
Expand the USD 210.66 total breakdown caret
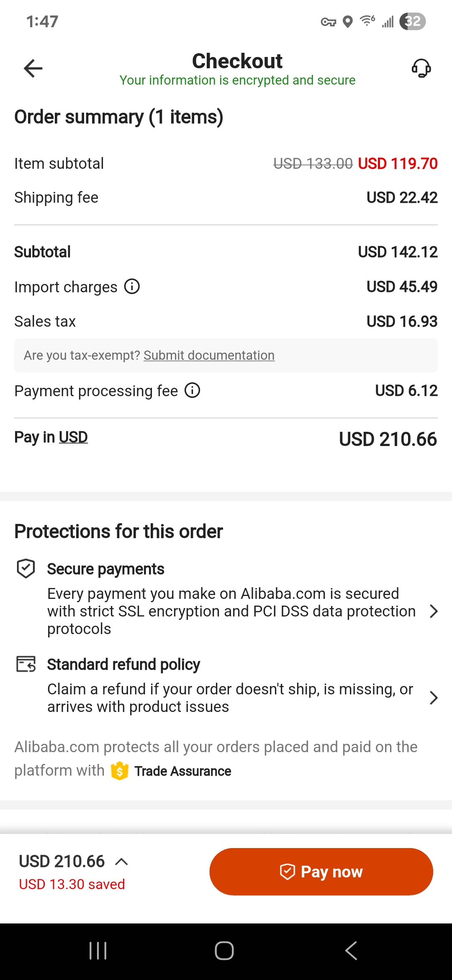tap(121, 861)
